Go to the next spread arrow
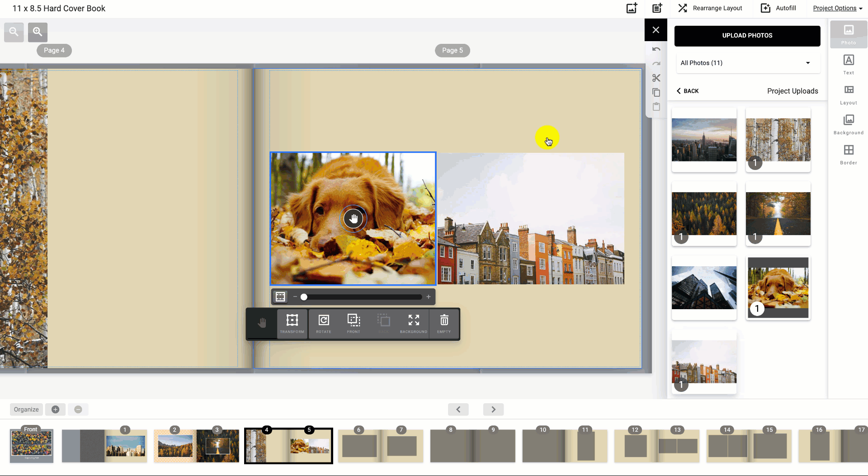 (x=493, y=410)
